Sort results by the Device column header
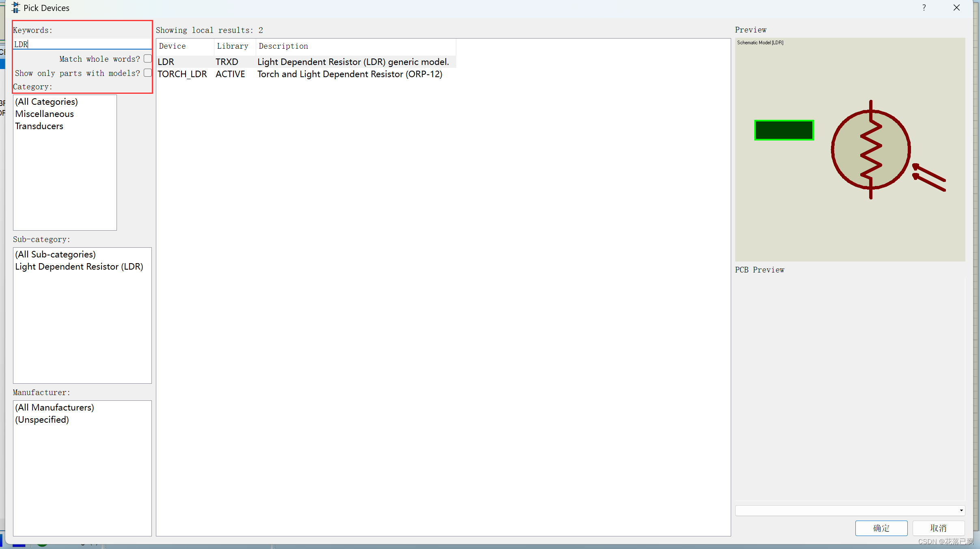The width and height of the screenshot is (980, 549). tap(185, 46)
